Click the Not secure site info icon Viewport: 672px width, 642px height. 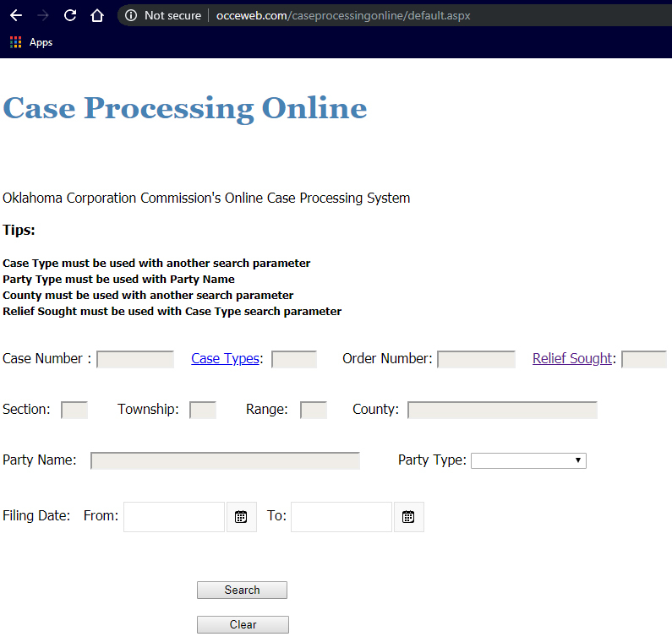click(x=131, y=15)
